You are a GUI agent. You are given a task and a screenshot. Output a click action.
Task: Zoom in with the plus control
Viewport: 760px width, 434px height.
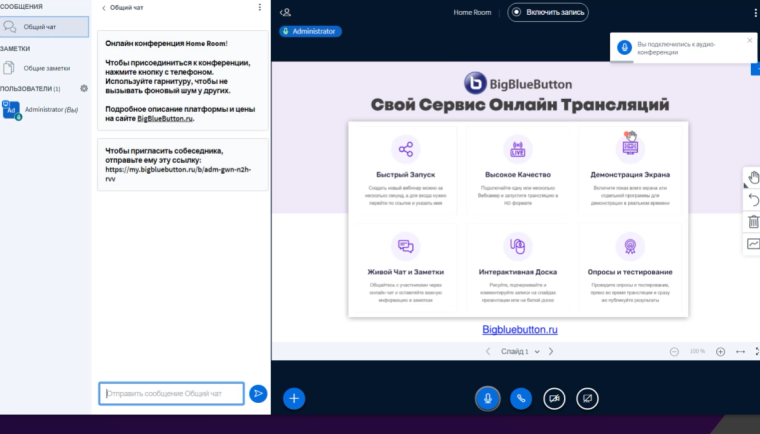click(x=720, y=352)
